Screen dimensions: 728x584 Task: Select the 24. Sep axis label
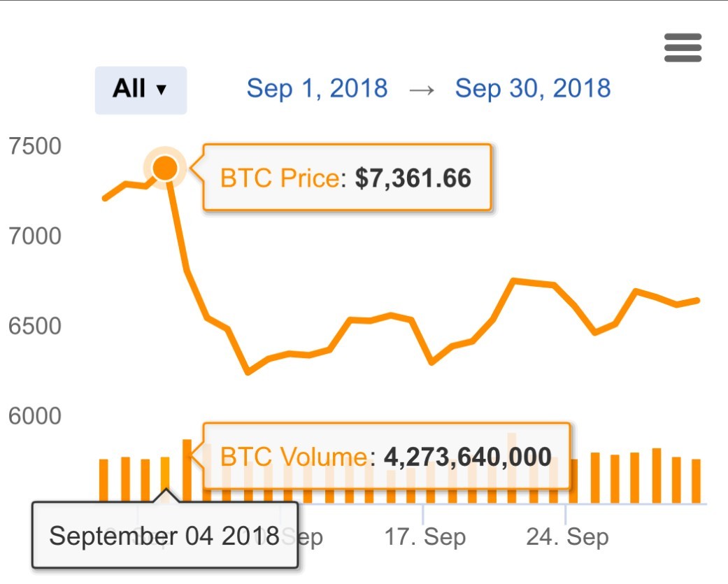click(567, 536)
